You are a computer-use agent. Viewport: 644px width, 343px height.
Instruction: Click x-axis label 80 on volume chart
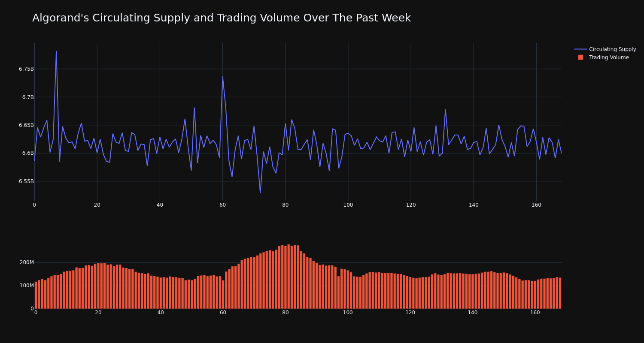click(286, 313)
